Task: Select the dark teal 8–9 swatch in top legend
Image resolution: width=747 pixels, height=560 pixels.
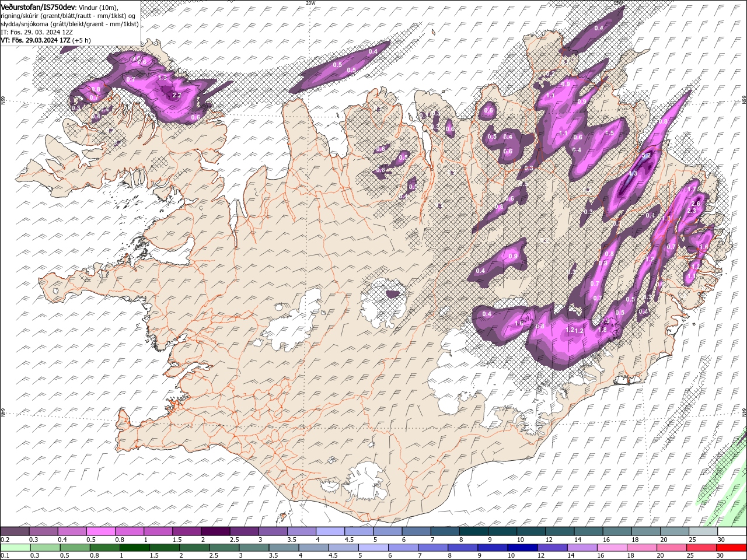Action: [473, 531]
